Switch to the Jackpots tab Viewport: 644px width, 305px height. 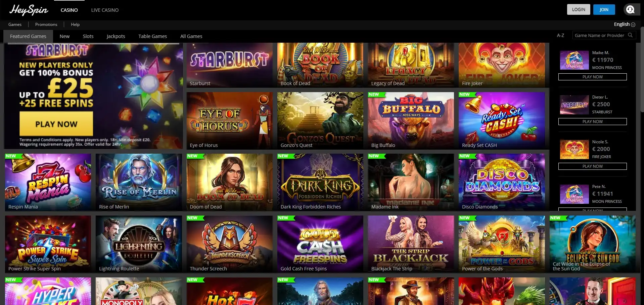coord(116,36)
